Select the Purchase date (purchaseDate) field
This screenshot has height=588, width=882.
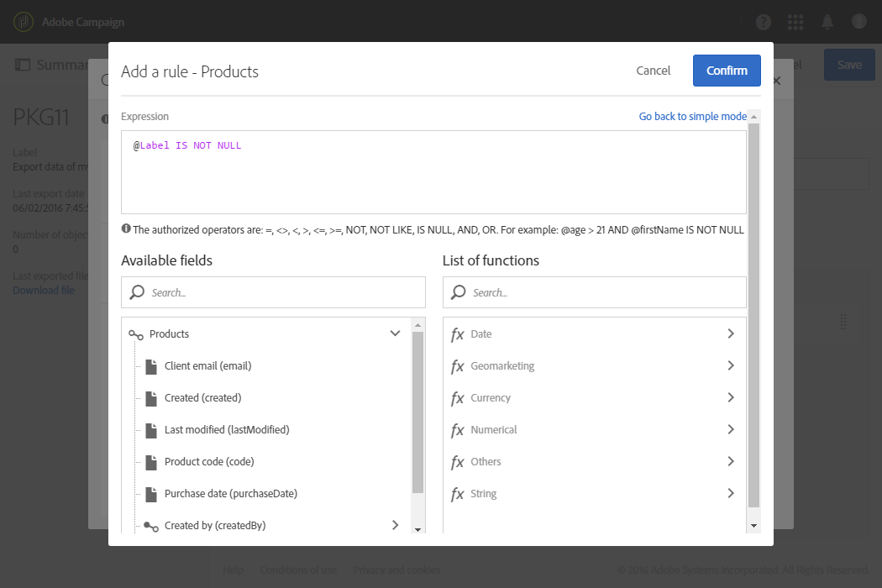coord(231,494)
